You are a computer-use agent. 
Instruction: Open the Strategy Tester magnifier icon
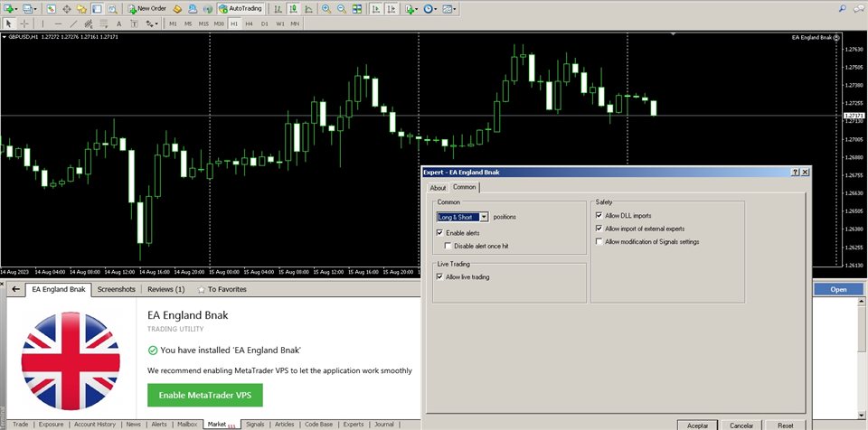point(112,9)
